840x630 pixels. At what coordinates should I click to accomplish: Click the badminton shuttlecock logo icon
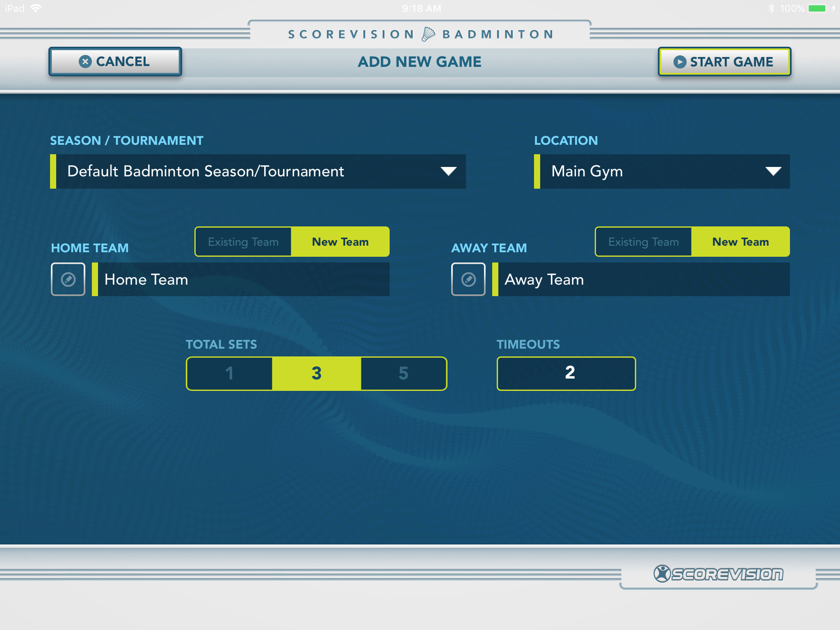pos(428,34)
